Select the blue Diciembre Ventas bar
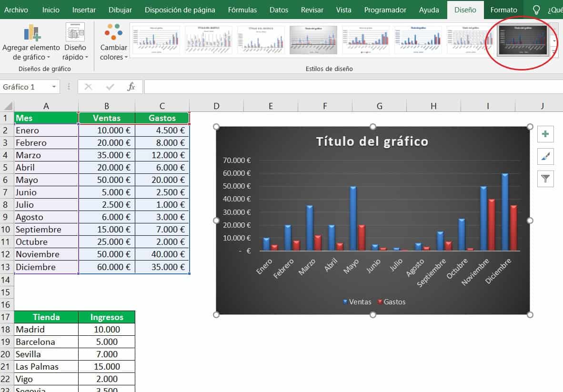The image size is (563, 392). click(505, 212)
